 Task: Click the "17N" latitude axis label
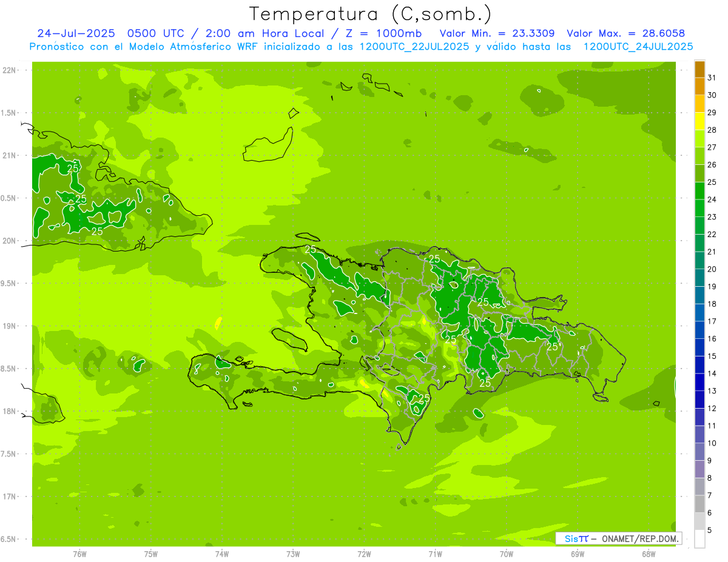(10, 497)
